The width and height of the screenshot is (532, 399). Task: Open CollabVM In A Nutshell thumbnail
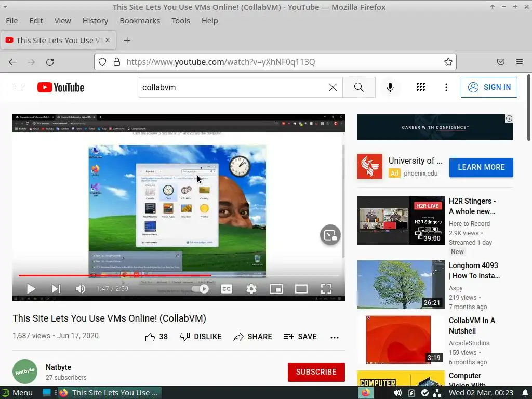pyautogui.click(x=401, y=340)
